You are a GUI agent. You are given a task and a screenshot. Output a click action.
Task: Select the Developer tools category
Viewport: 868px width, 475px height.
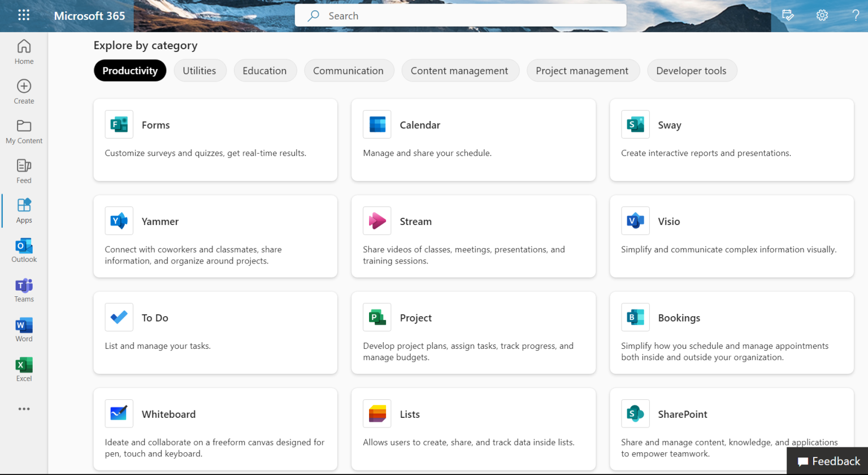click(x=692, y=70)
